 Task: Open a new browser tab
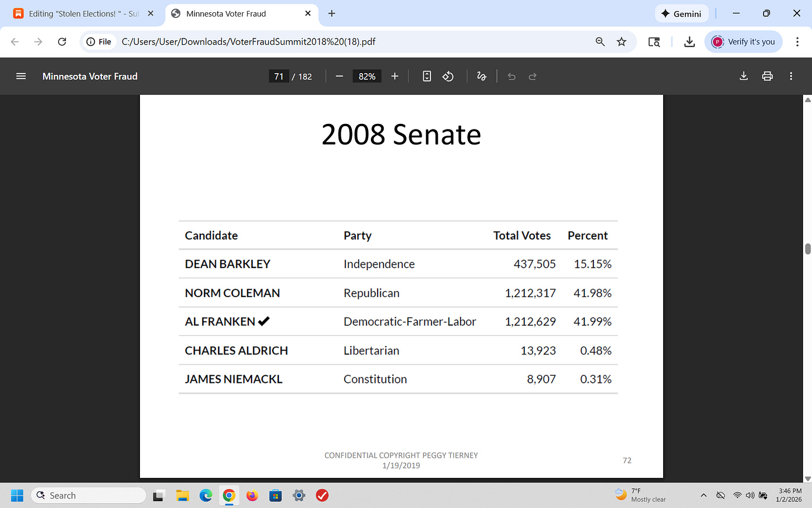click(332, 13)
